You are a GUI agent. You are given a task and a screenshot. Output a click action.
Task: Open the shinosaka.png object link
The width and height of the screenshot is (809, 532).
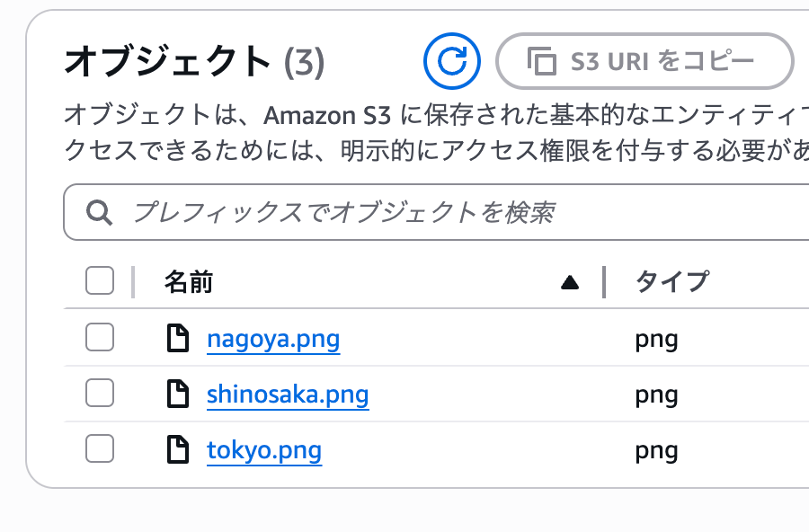click(x=288, y=395)
